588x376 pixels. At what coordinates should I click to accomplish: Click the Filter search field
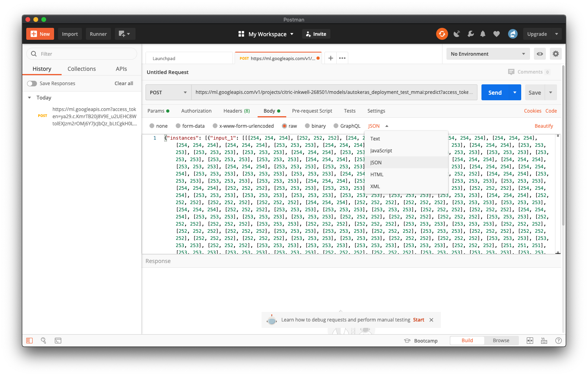tap(82, 54)
